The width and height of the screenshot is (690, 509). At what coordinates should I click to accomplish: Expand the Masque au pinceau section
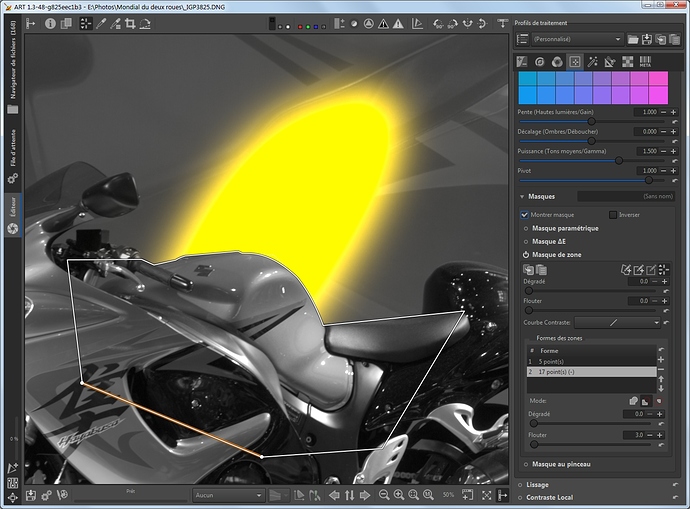tap(559, 464)
